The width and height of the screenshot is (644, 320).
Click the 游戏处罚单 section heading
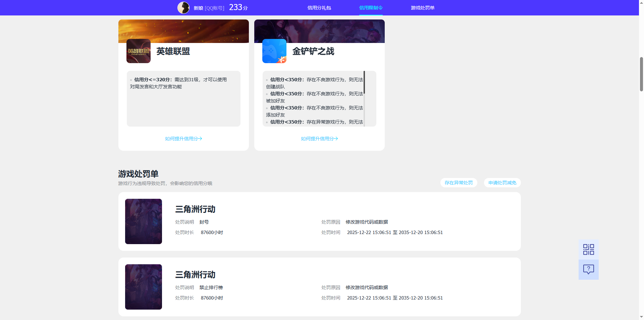click(138, 174)
